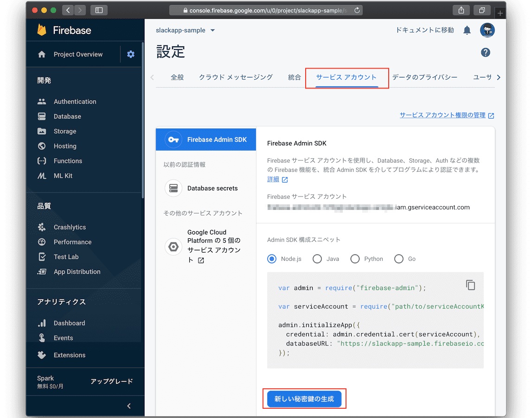
Task: Open サービス アカウント権限の管理 link
Action: click(x=447, y=115)
